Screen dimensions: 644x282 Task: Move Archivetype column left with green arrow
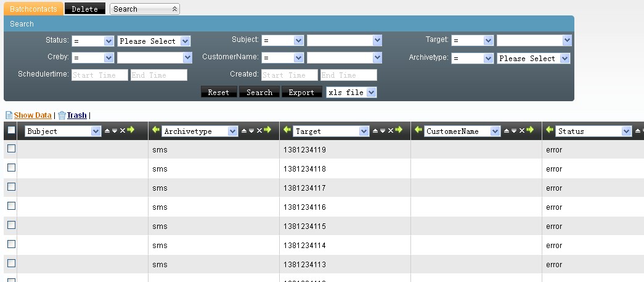click(155, 130)
